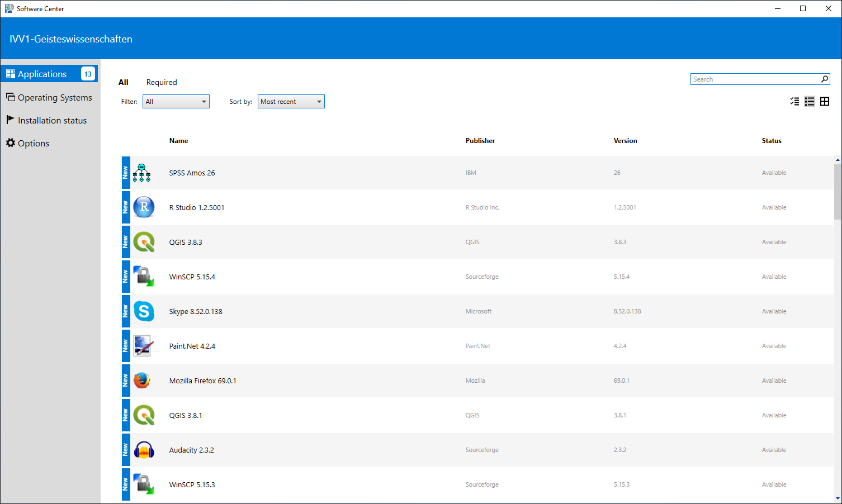
Task: Sort by the Status column header
Action: (x=772, y=141)
